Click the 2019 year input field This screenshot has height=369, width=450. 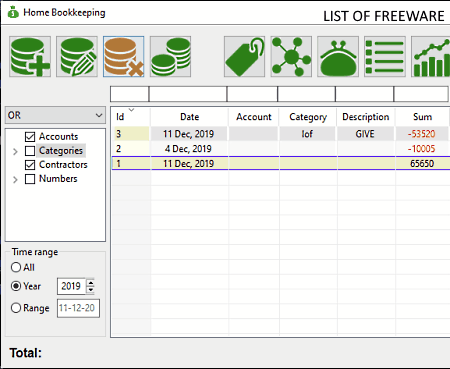tap(71, 286)
